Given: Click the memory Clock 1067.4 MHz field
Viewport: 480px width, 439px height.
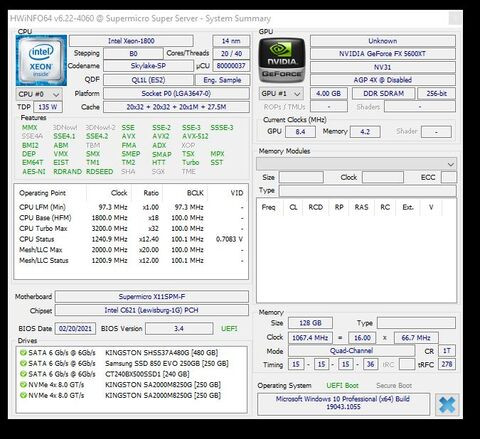Looking at the screenshot, I should coord(310,338).
